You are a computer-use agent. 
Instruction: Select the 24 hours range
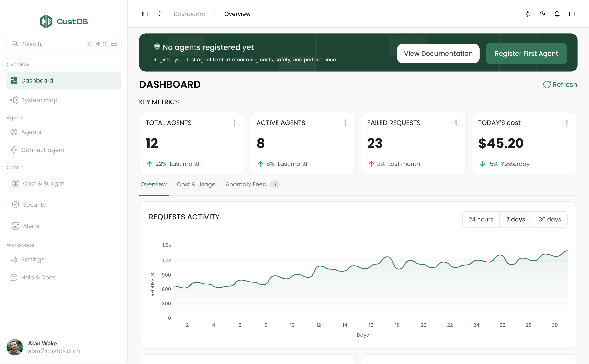481,219
